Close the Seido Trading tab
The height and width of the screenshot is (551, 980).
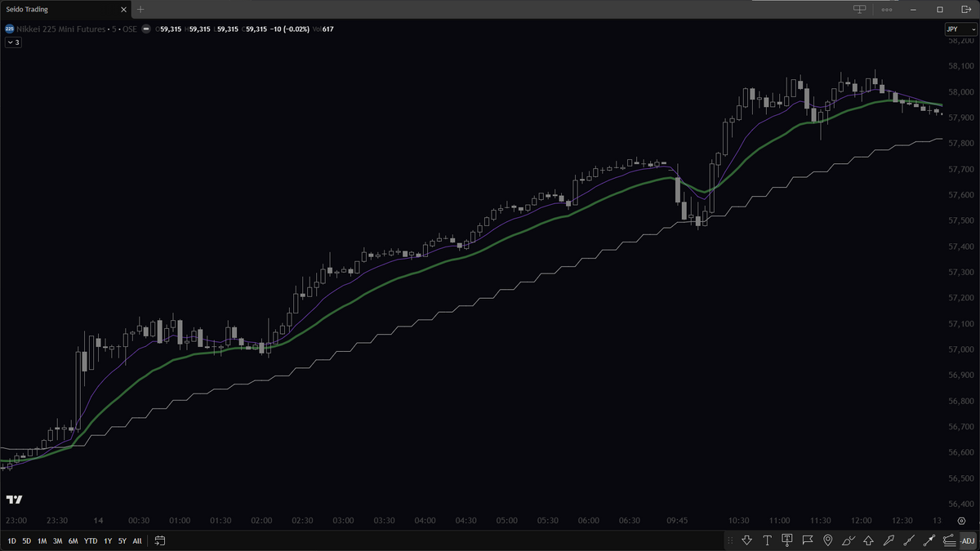point(122,10)
